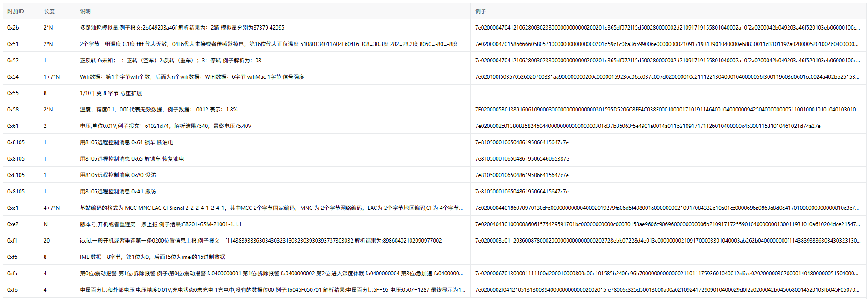The image size is (868, 299).
Task: Click the Wifi数据 description for 0x54
Action: [192, 77]
